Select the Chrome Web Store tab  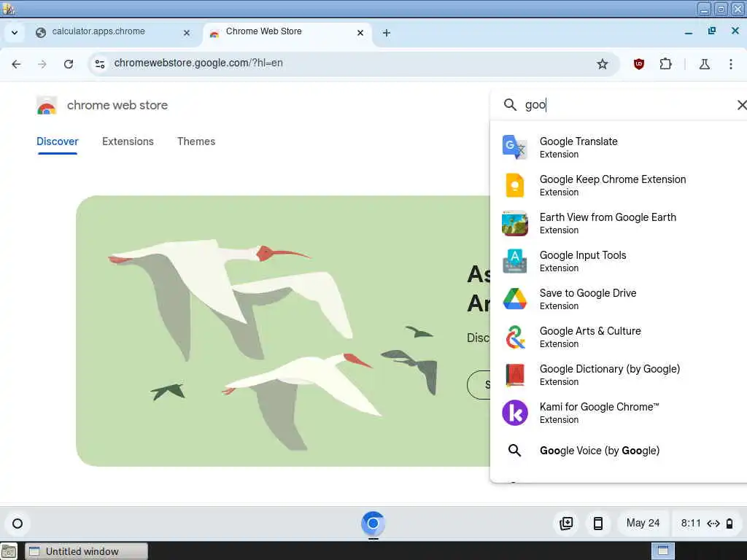click(287, 33)
